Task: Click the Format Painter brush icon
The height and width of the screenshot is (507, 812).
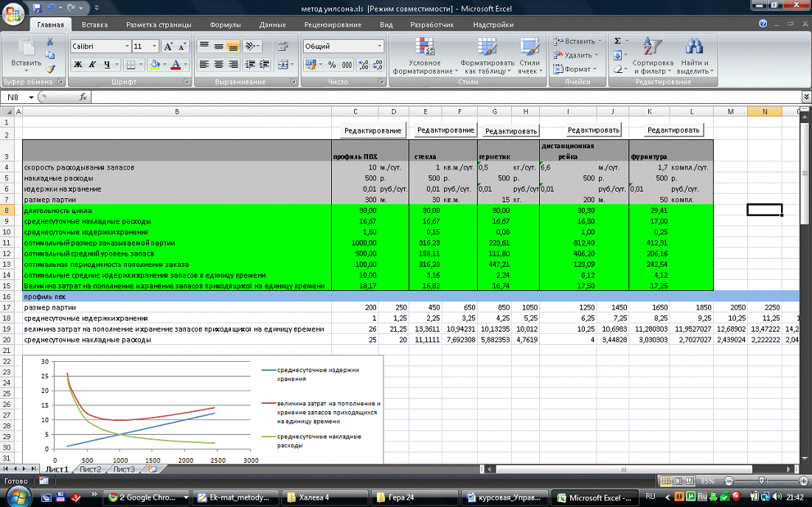Action: (50, 69)
